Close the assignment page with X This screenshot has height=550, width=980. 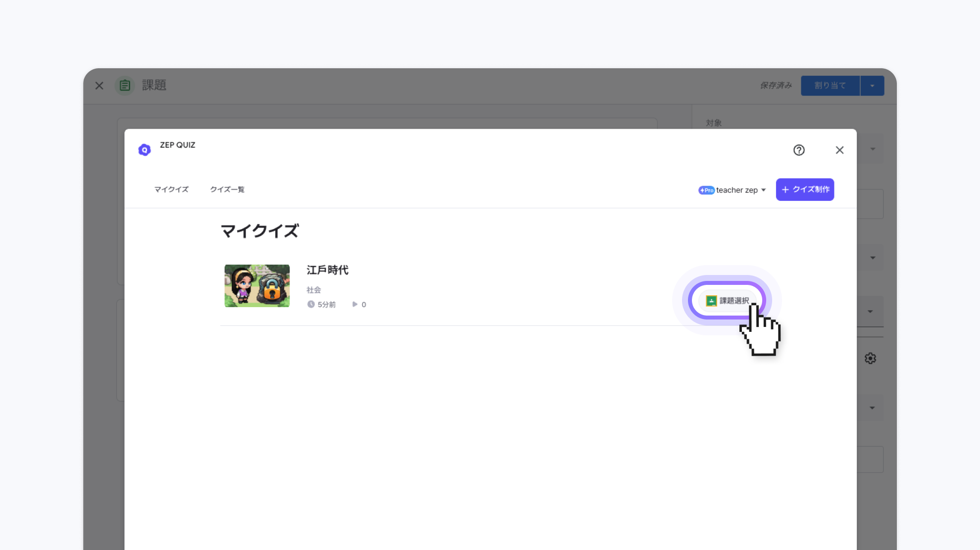[99, 86]
